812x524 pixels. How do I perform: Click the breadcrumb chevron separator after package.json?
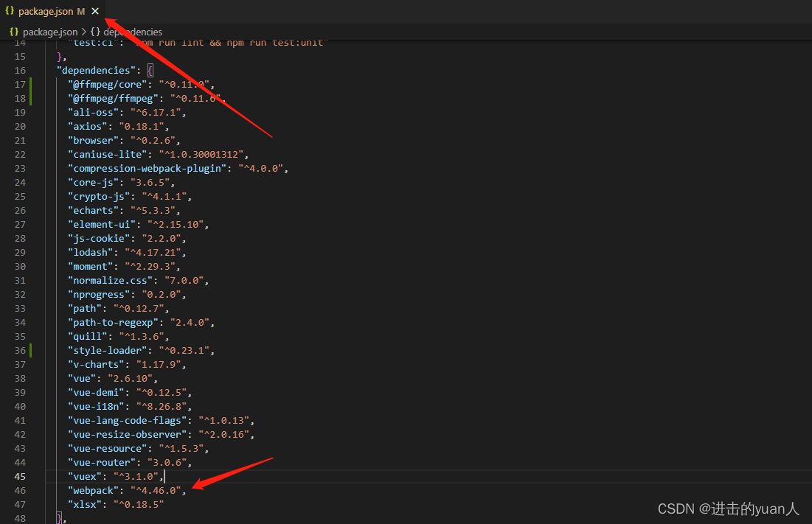84,32
